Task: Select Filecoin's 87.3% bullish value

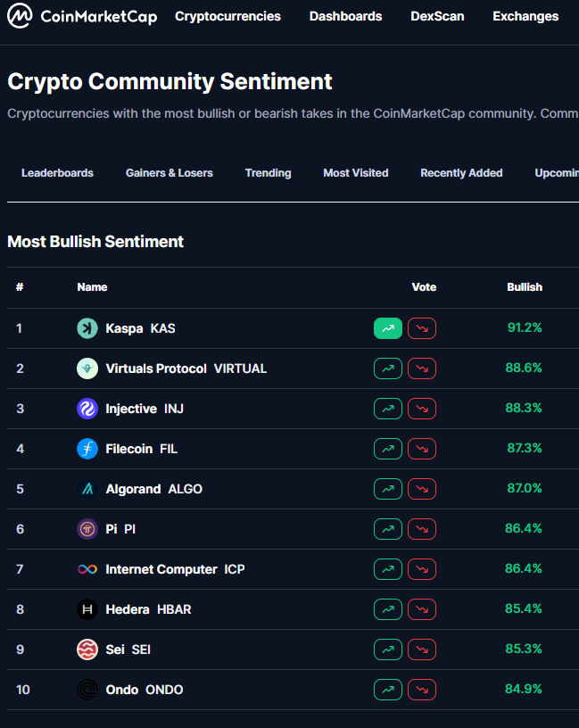Action: 525,448
